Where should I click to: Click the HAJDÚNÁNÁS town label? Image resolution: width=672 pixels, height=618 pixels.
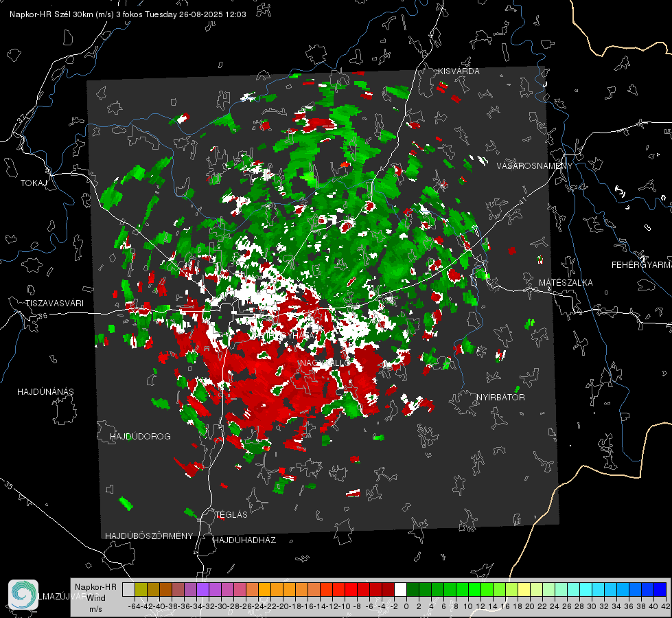pos(45,392)
